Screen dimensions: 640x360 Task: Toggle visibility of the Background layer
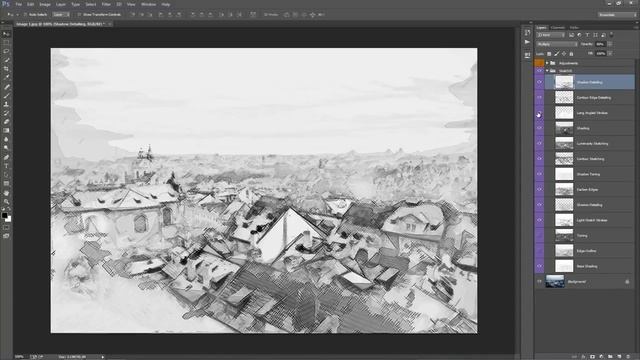(x=539, y=282)
